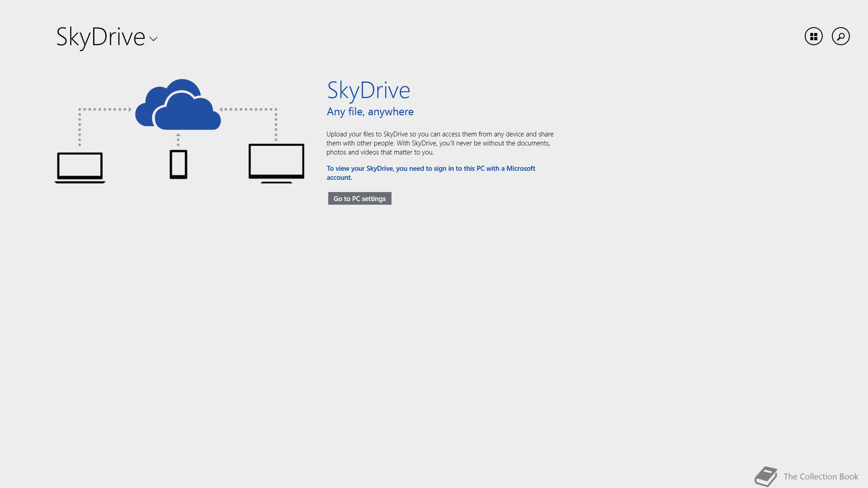Expand the SkyDrive header dropdown chevron
This screenshot has width=868, height=488.
pyautogui.click(x=153, y=39)
